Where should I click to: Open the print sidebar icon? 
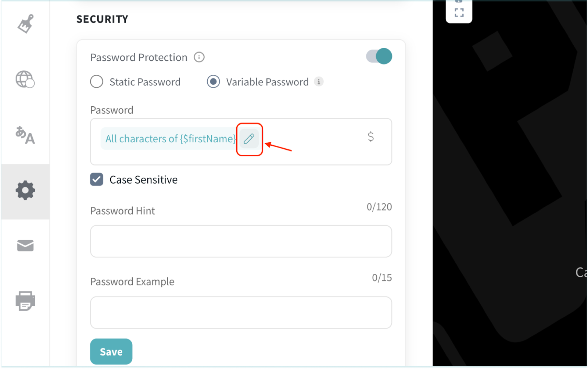[x=25, y=301]
